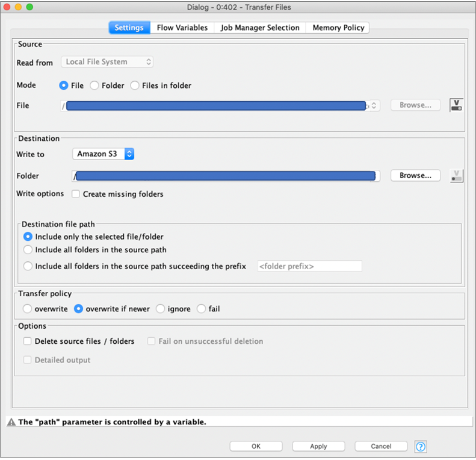The width and height of the screenshot is (476, 460).
Task: Open the source File path history dropdown arrows
Action: point(374,105)
